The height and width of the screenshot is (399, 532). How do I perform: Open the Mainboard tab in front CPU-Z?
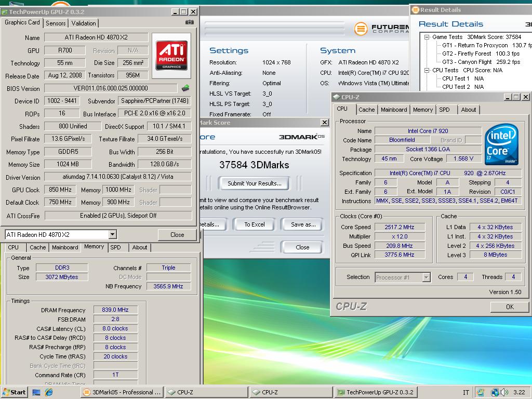click(394, 110)
